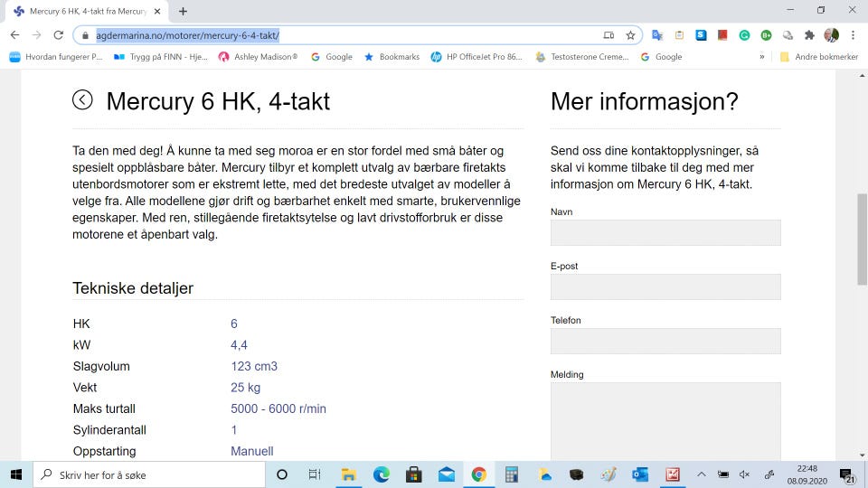868x488 pixels.
Task: Click the site security padlock icon
Action: coord(85,35)
